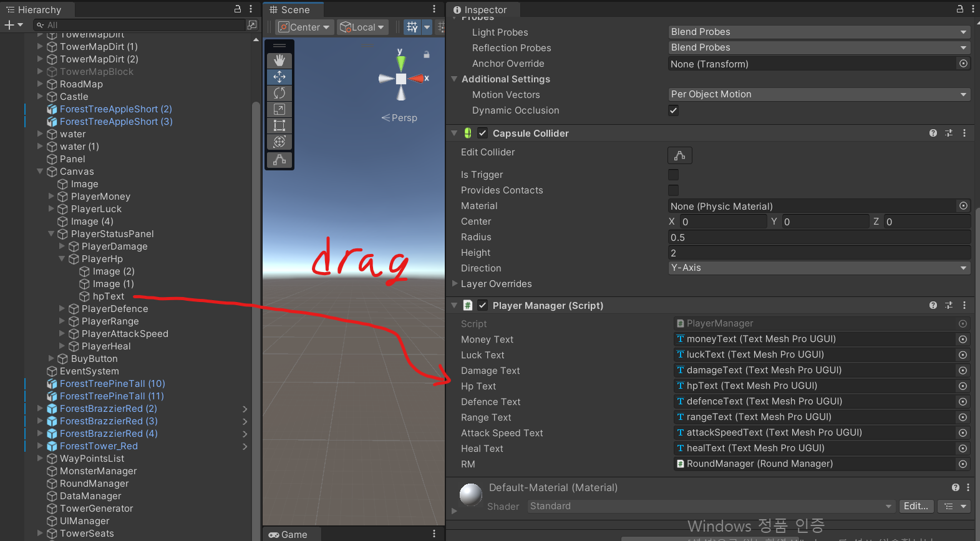
Task: Expand Layer Overrides section
Action: click(455, 283)
